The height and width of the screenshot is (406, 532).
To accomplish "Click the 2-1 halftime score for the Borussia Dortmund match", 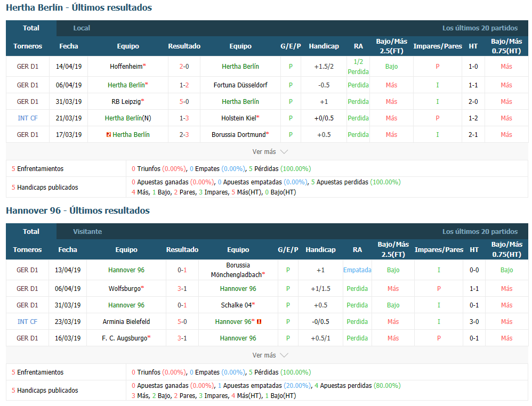I will click(x=473, y=135).
